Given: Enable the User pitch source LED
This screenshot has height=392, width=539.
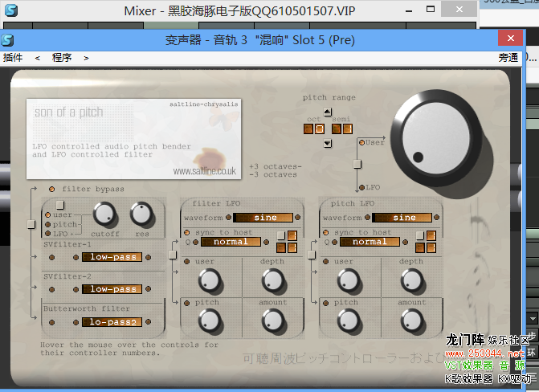Looking at the screenshot, I should pyautogui.click(x=361, y=142).
